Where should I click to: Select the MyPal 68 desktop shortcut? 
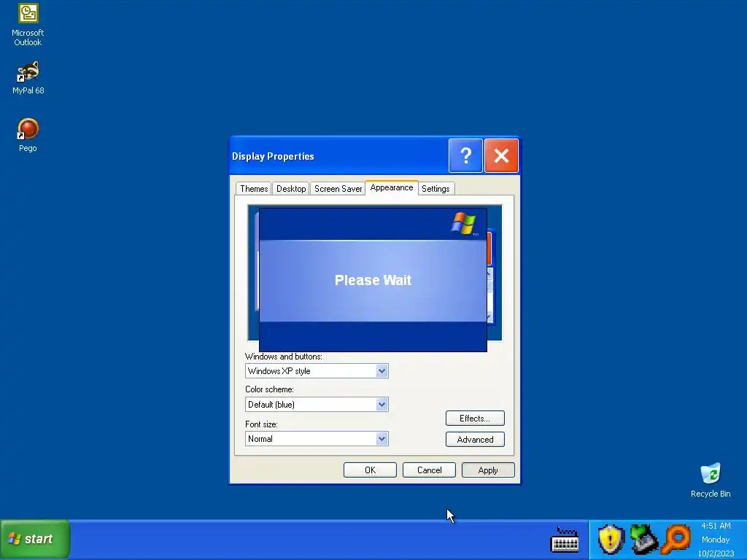coord(28,77)
